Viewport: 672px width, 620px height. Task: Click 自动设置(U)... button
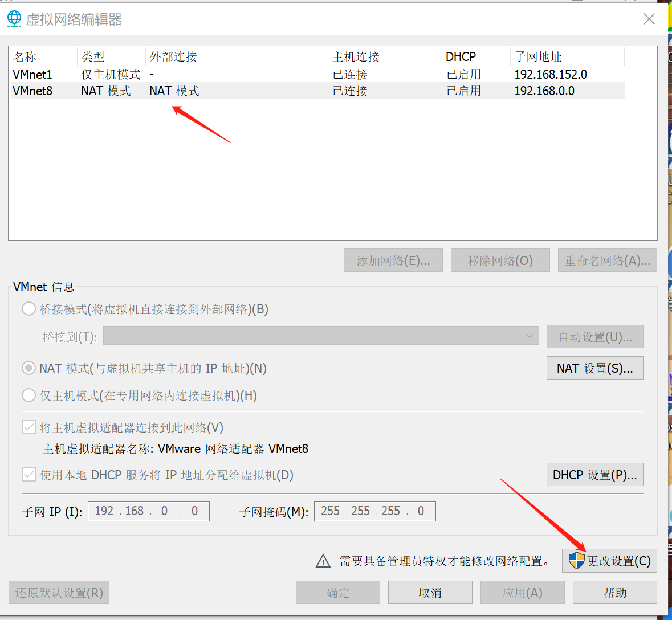point(595,336)
